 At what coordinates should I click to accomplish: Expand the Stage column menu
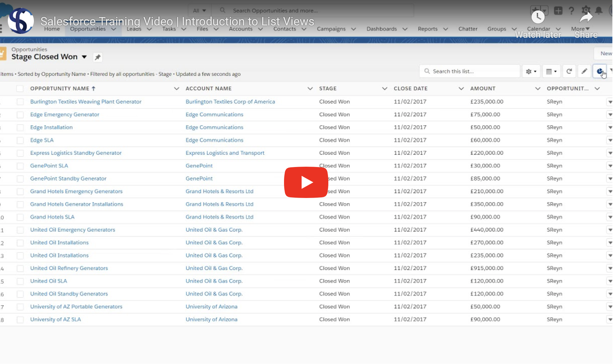click(x=385, y=89)
